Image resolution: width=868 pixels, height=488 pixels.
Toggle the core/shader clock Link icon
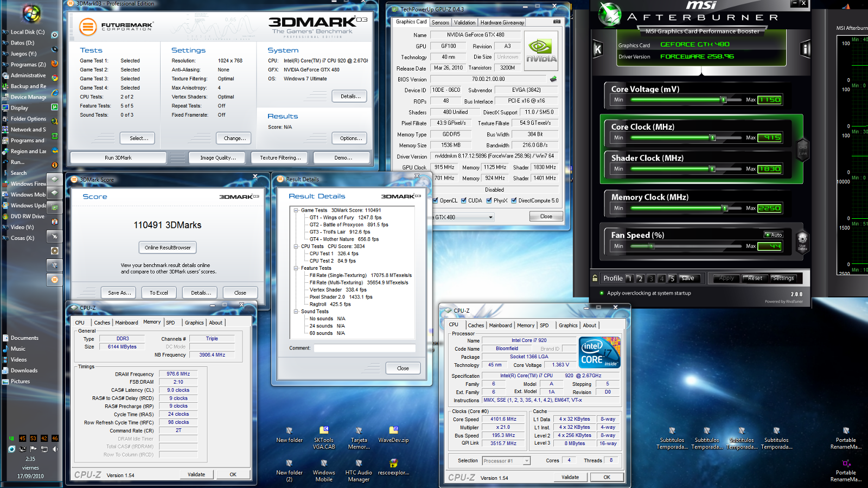coord(802,149)
